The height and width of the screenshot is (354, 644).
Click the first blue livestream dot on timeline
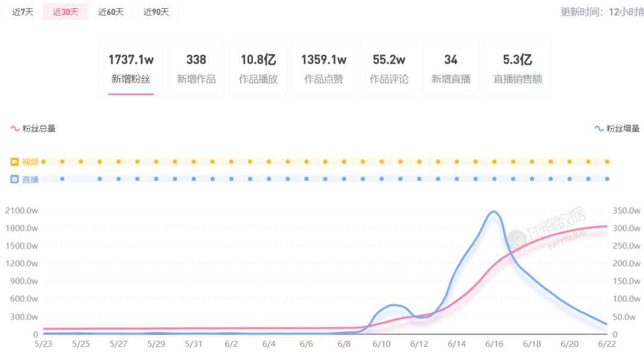[x=62, y=179]
